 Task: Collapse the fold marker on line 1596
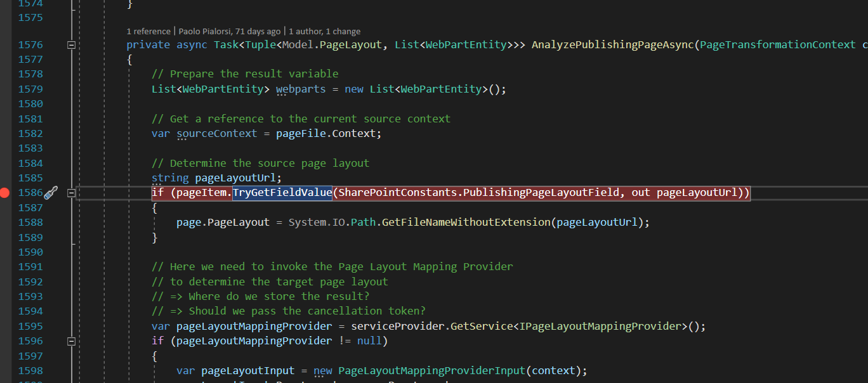(71, 341)
